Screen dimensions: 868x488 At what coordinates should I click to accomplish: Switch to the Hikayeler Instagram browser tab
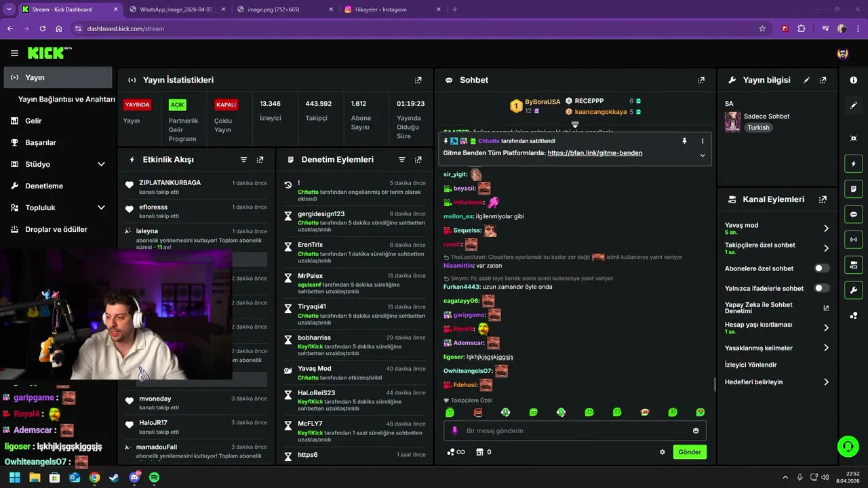coord(393,9)
